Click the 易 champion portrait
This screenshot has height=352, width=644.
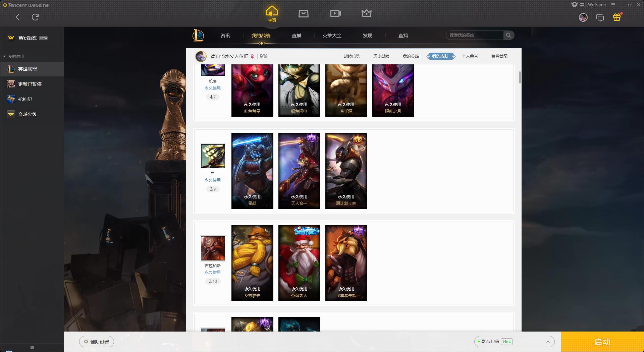click(x=213, y=156)
